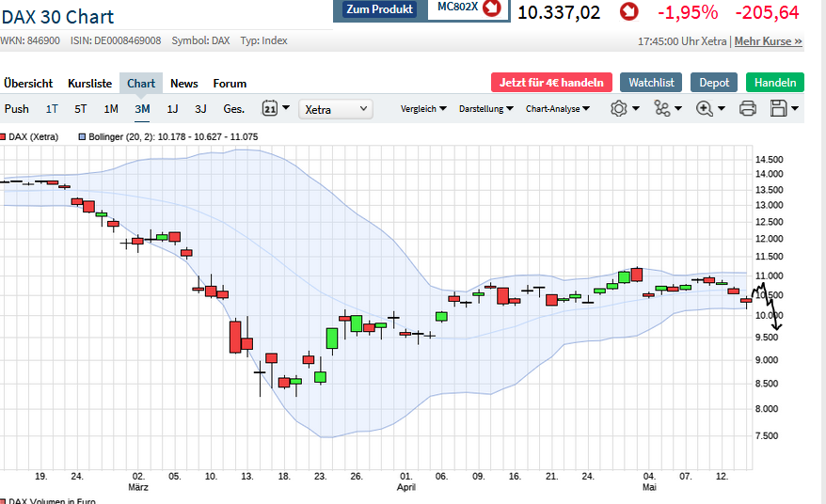Follow the Mehr Kurse link
This screenshot has width=826, height=504.
[768, 41]
